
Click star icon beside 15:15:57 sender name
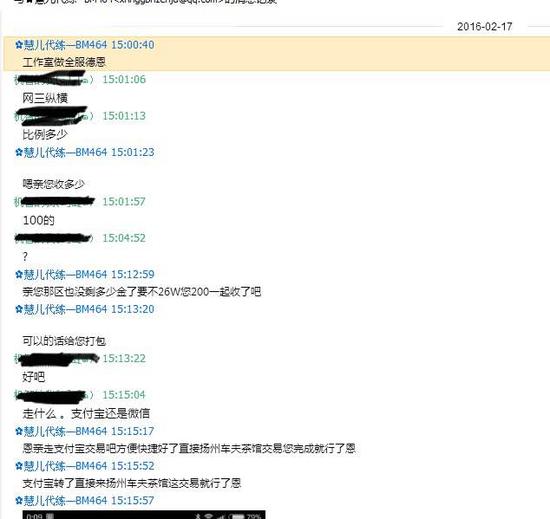[19, 501]
